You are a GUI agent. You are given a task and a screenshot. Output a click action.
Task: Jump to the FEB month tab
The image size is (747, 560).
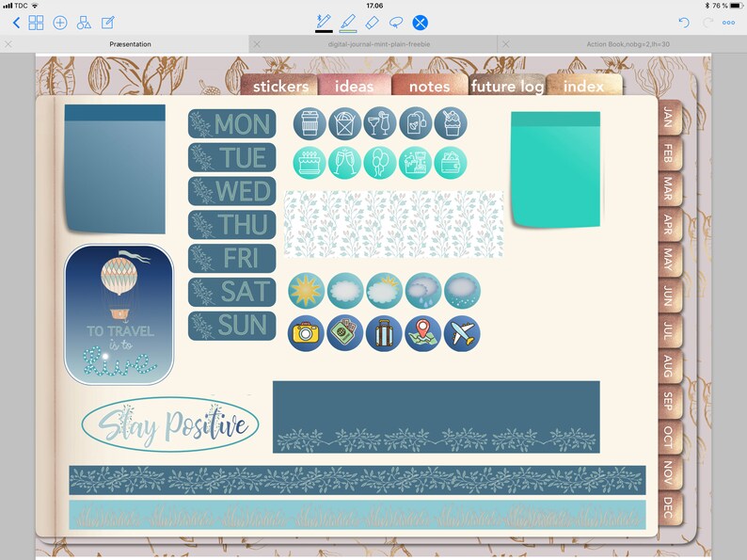[670, 153]
